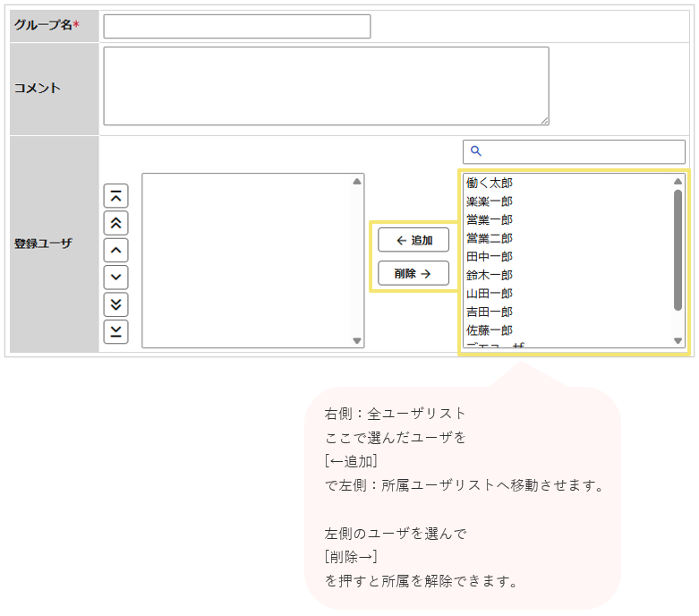Click the registered-users list scroll-down arrow
The image size is (699, 616).
(x=356, y=341)
